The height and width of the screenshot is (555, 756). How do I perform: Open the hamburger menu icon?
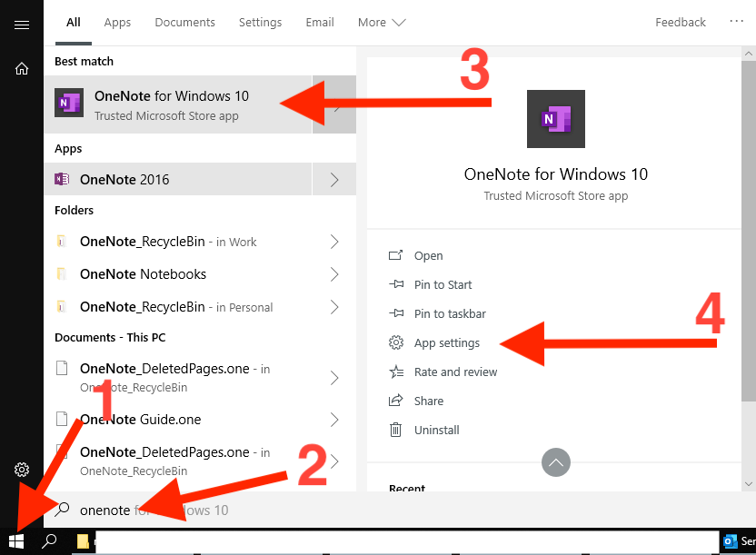point(22,25)
